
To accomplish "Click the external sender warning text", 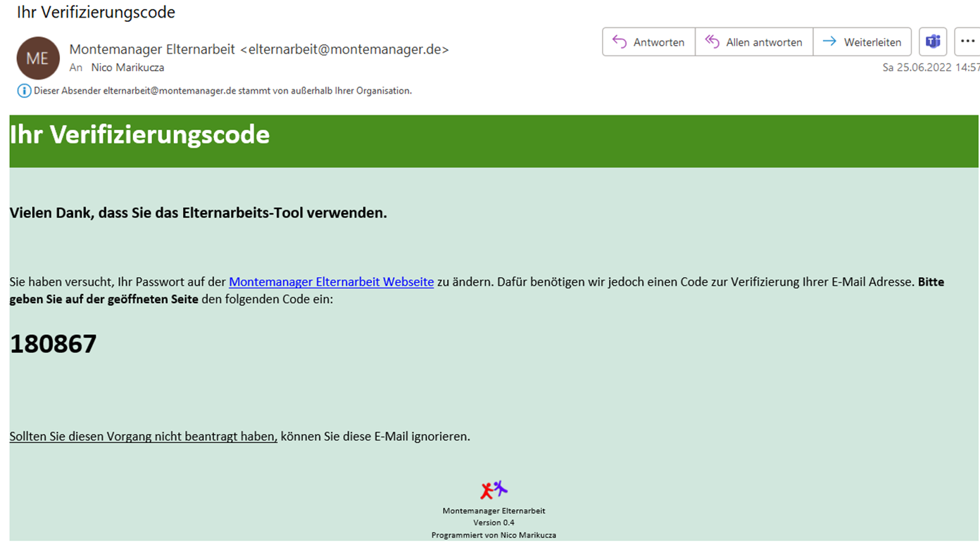I will point(222,91).
